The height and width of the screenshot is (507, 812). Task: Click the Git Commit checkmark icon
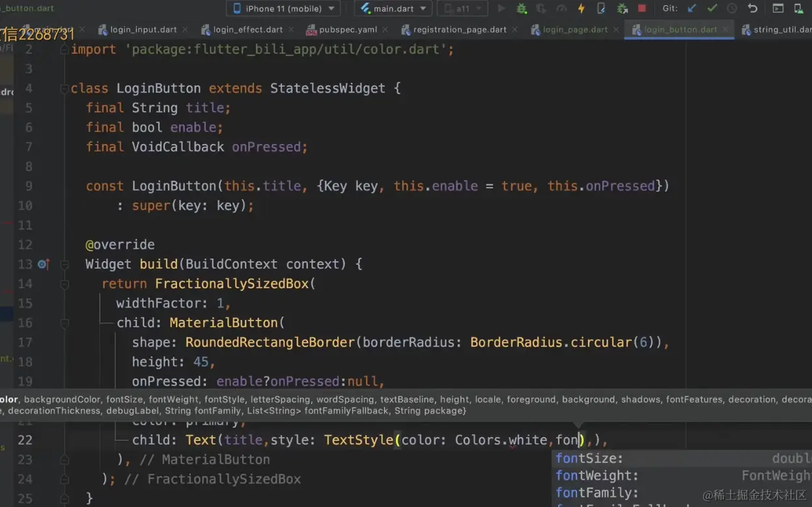(x=712, y=8)
